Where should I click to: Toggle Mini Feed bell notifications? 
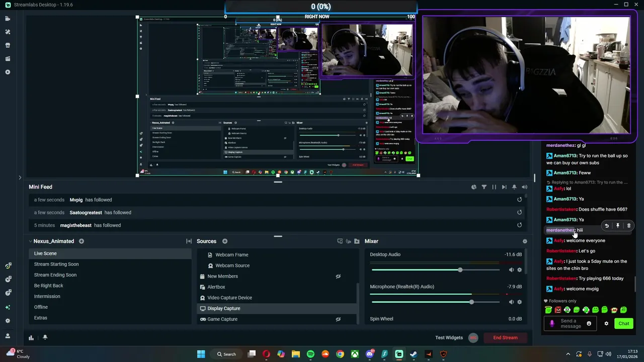coord(514,187)
